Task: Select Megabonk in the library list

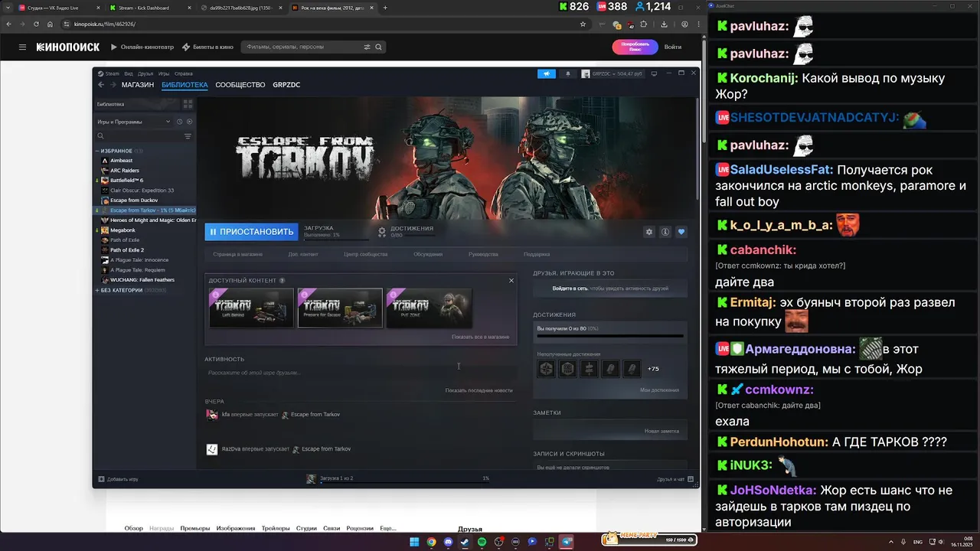Action: pos(122,230)
